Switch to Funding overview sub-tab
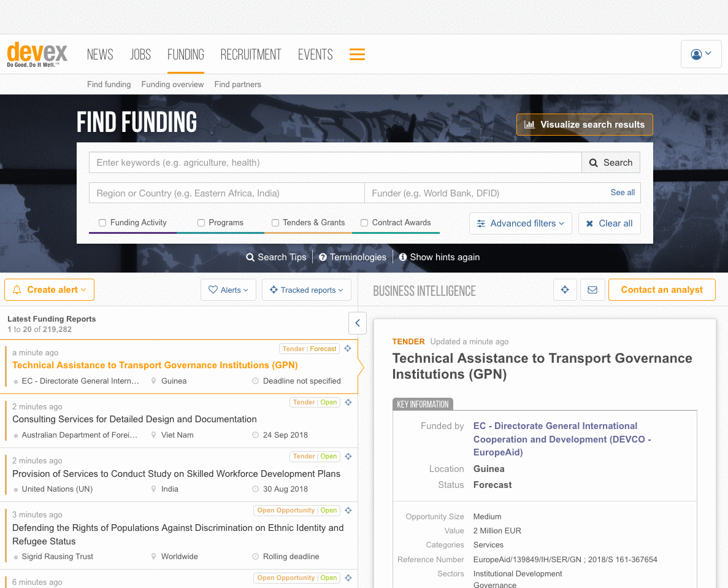The width and height of the screenshot is (728, 588). click(173, 84)
